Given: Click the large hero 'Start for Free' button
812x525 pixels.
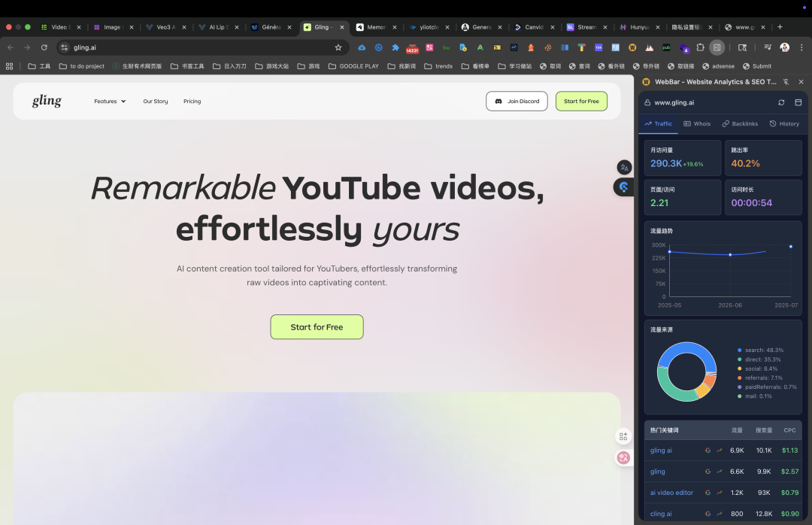Looking at the screenshot, I should tap(317, 327).
